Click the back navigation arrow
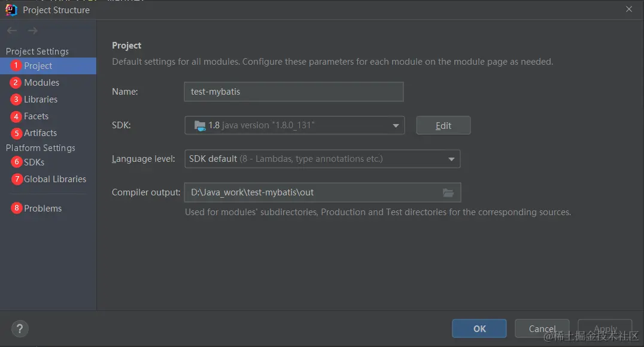 tap(12, 31)
